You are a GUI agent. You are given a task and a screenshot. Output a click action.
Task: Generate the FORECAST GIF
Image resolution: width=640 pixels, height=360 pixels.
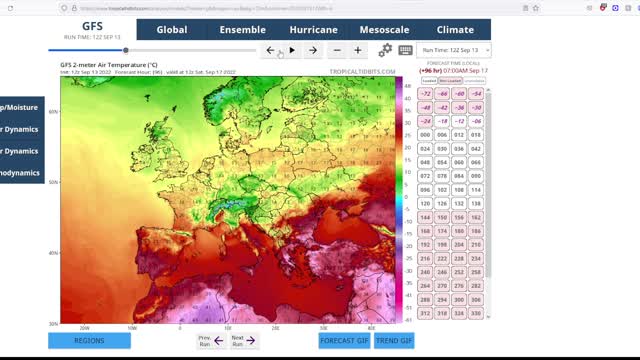[344, 340]
